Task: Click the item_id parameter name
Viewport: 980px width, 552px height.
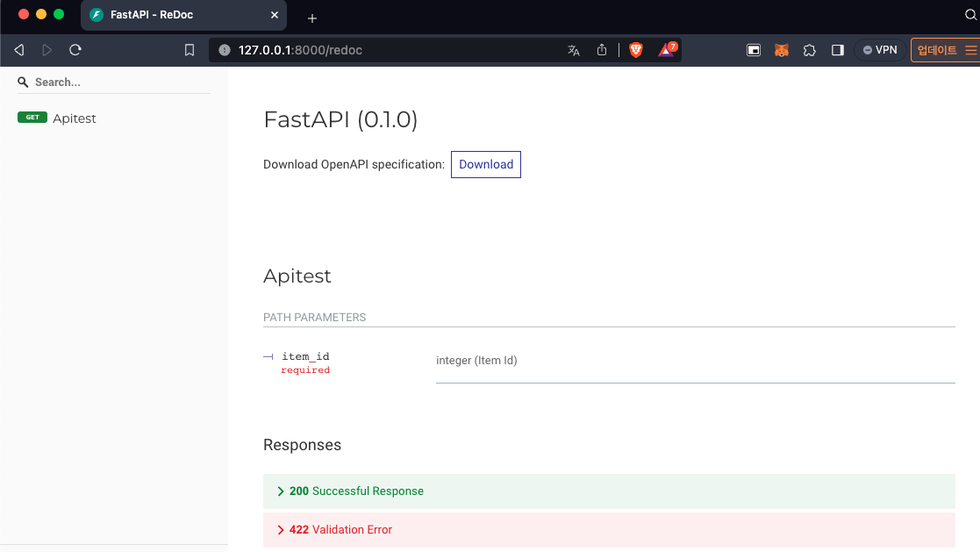Action: pyautogui.click(x=305, y=356)
